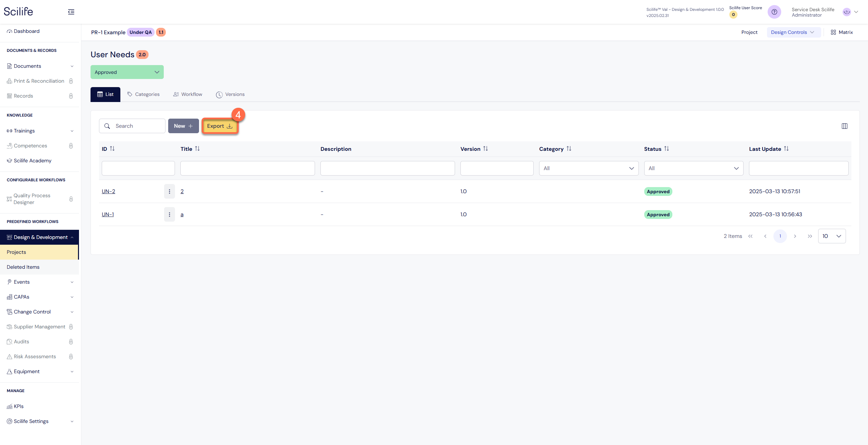Collapse the Design & Development menu

(x=40, y=237)
